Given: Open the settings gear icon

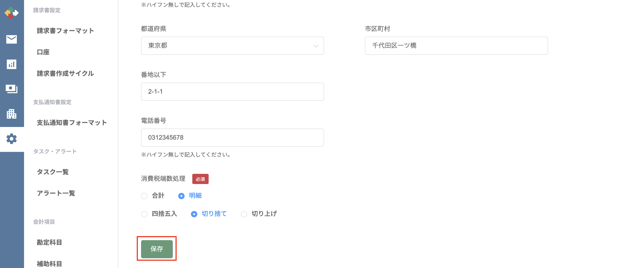Looking at the screenshot, I should click(12, 139).
